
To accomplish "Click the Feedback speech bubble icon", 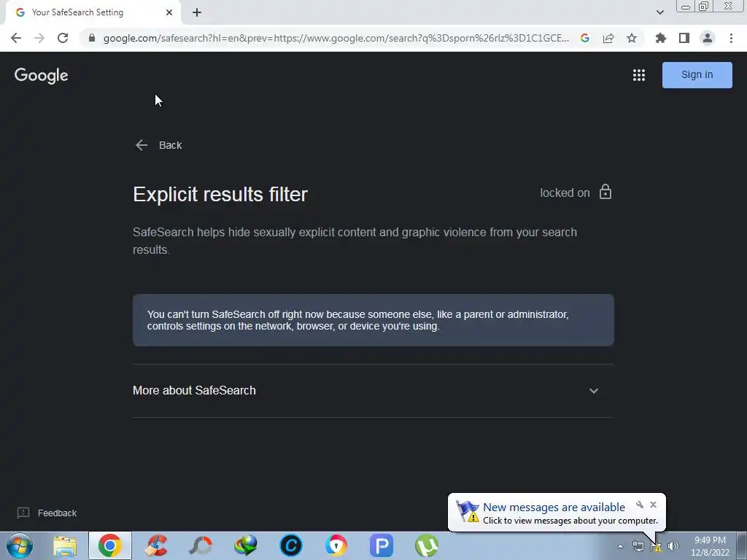I will pyautogui.click(x=23, y=513).
